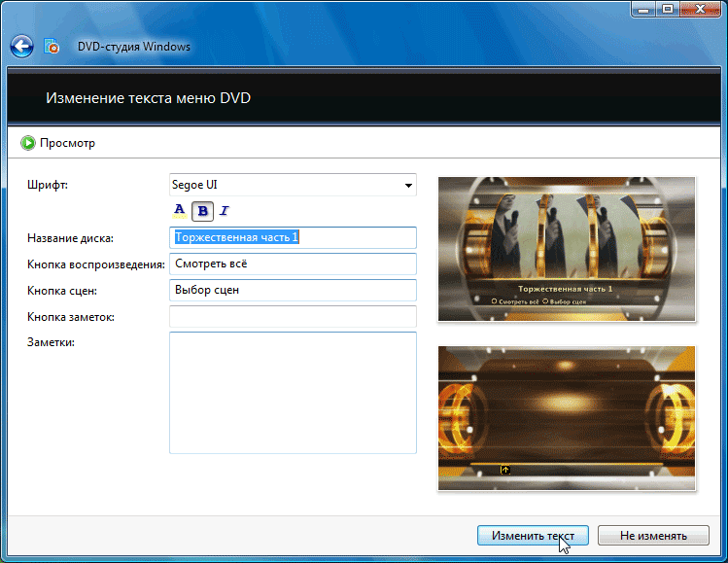Click the Изменение текста меню DVD heading

[148, 98]
